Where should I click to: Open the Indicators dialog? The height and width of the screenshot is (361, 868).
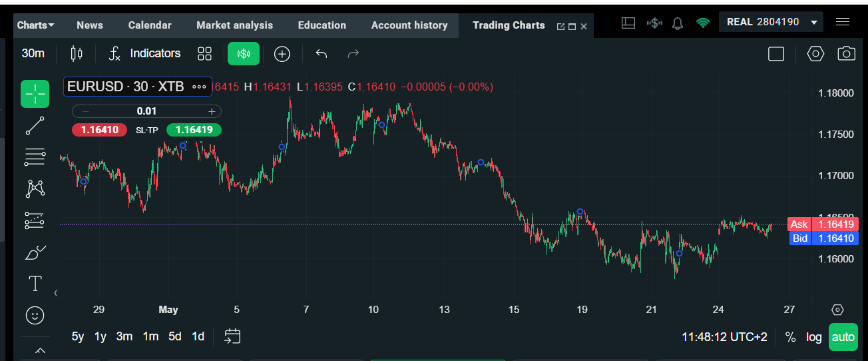[x=144, y=53]
